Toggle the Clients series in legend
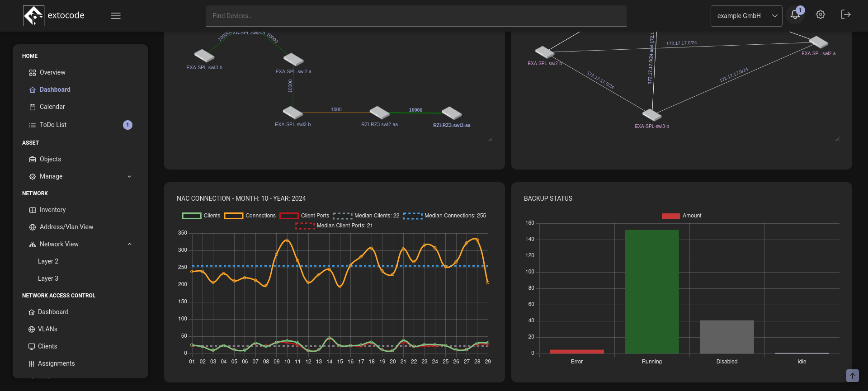 192,216
